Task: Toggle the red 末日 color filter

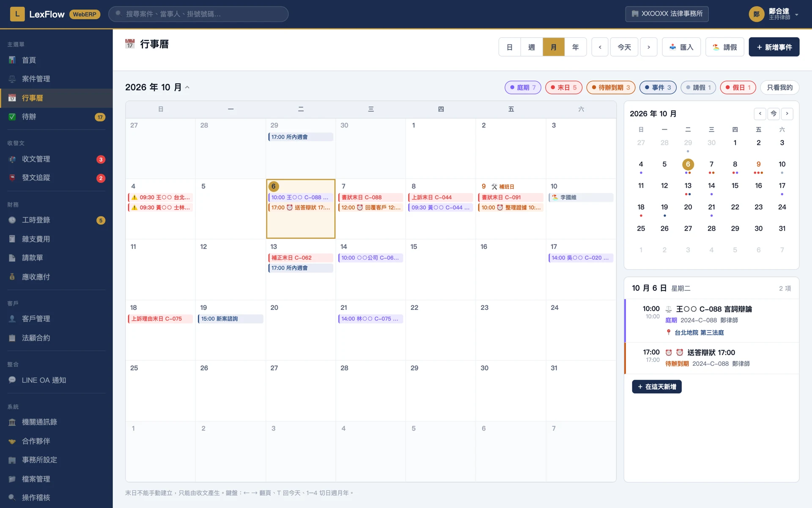Action: (564, 88)
